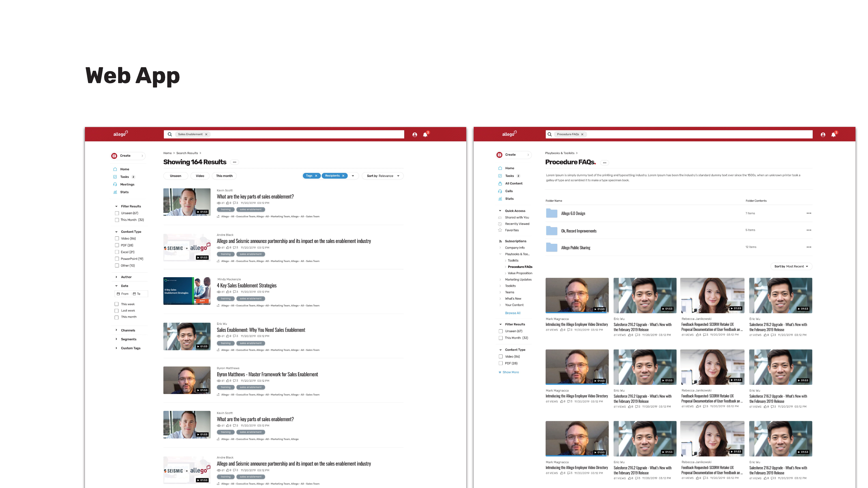Click the notification bell in left app header
Viewport: 868px width, 488px height.
(x=425, y=134)
